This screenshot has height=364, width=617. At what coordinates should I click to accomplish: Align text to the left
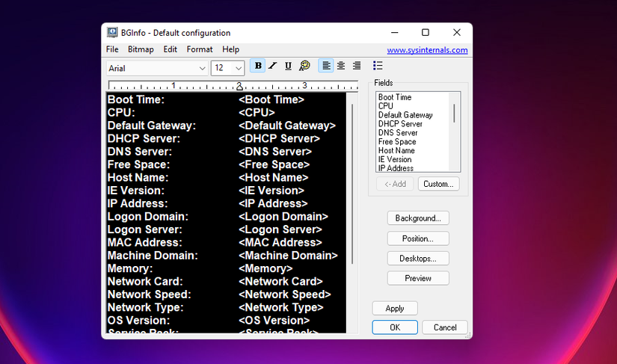(x=326, y=66)
